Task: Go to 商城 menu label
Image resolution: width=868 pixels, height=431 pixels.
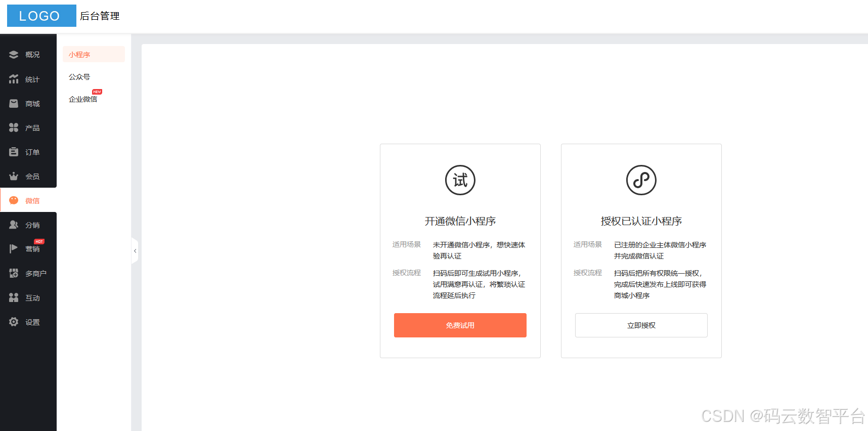Action: coord(32,104)
